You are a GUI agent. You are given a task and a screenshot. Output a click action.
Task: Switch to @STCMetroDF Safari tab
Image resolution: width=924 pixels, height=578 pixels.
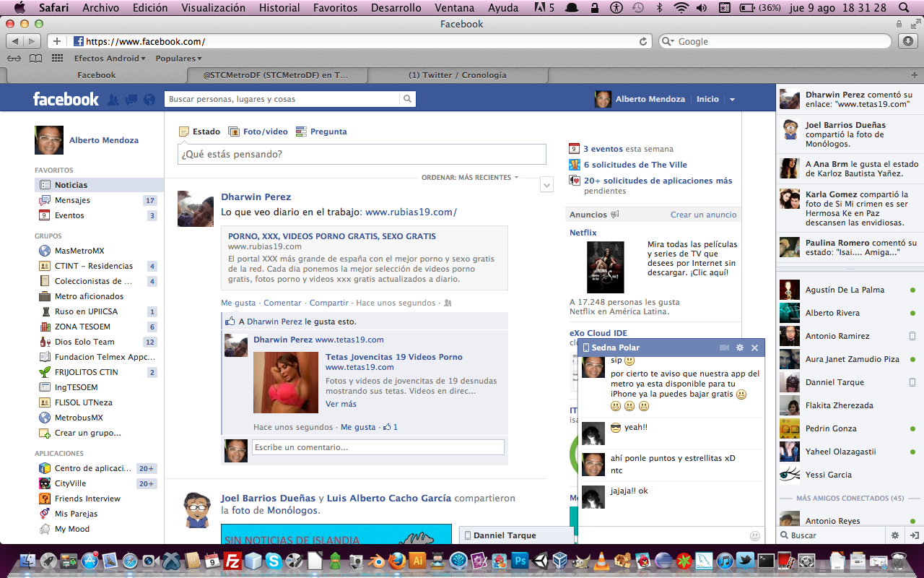[x=276, y=75]
